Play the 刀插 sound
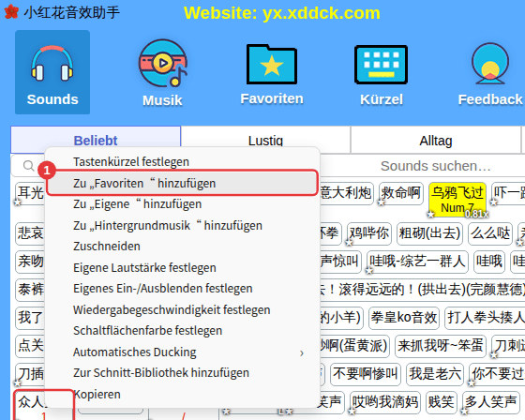The image size is (525, 420). pos(30,373)
